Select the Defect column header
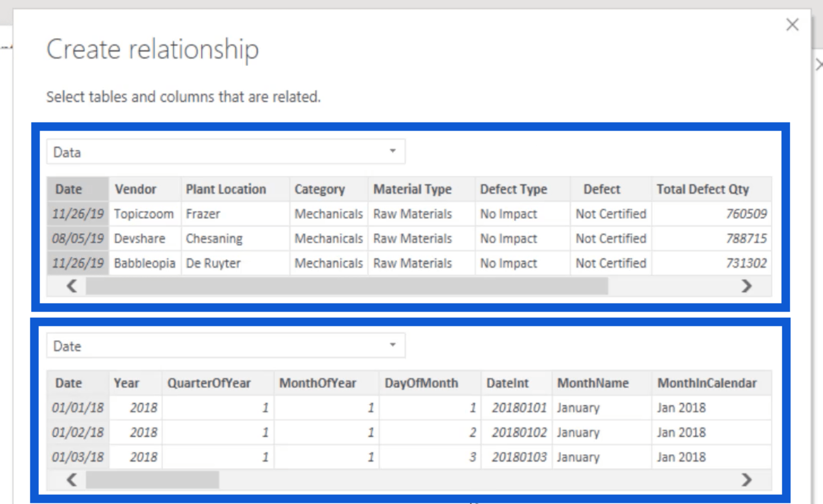The width and height of the screenshot is (823, 504). tap(611, 189)
